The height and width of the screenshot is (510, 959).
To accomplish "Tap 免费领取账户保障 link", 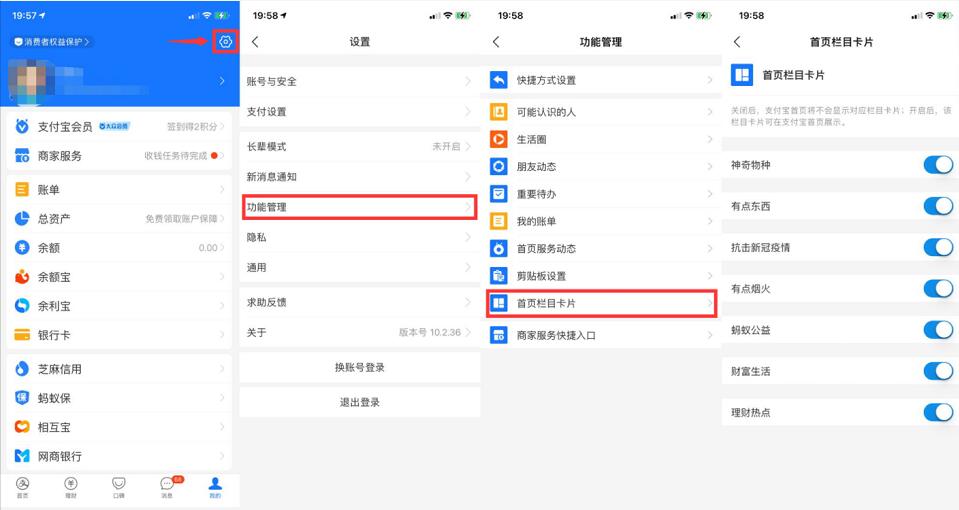I will pyautogui.click(x=182, y=218).
